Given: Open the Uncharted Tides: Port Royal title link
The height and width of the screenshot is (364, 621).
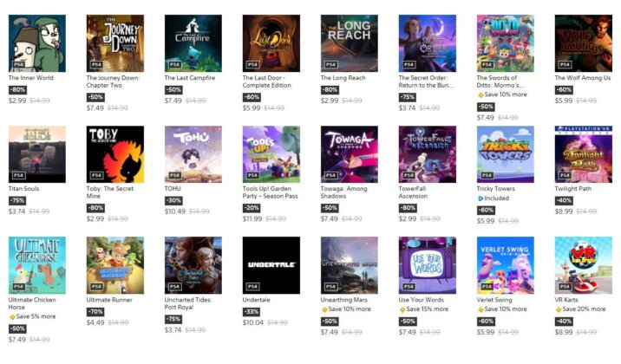Looking at the screenshot, I should tap(188, 303).
